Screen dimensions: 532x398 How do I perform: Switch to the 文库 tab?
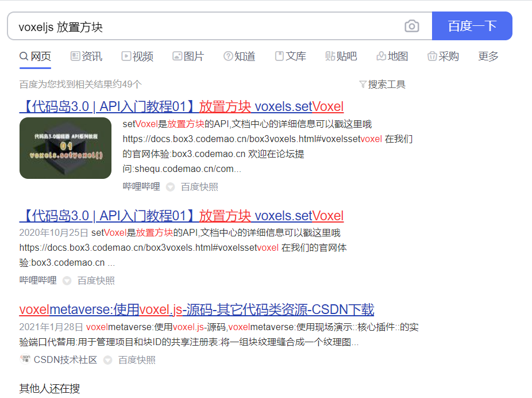[x=291, y=56]
